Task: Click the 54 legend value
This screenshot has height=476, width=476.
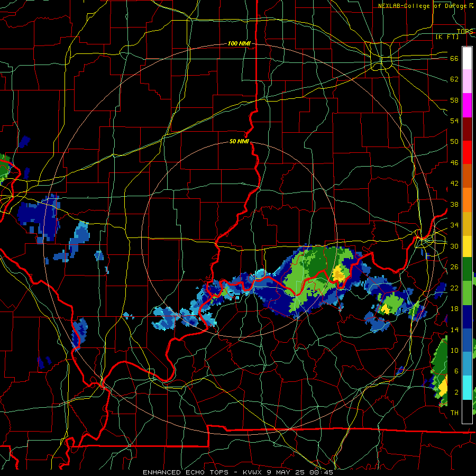Action: [x=454, y=121]
